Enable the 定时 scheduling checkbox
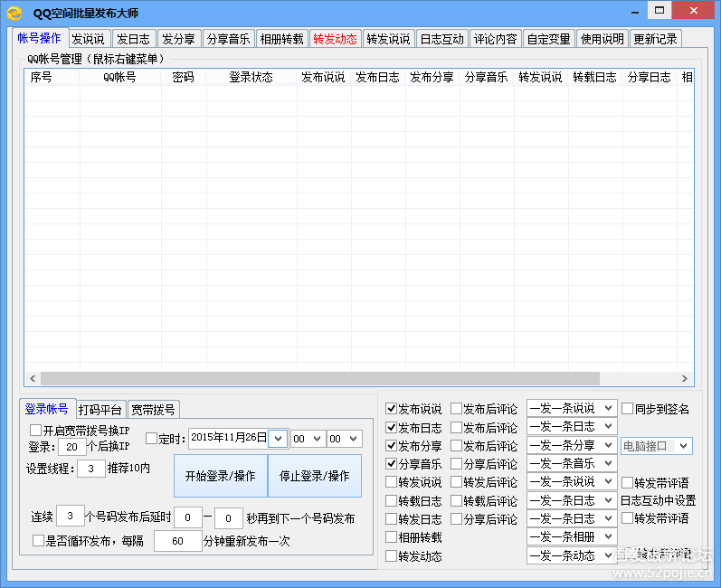This screenshot has height=588, width=721. 151,439
